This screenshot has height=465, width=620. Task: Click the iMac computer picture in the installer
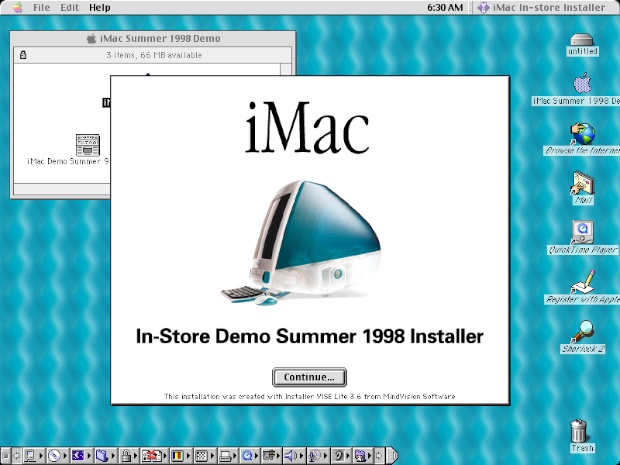pyautogui.click(x=301, y=243)
